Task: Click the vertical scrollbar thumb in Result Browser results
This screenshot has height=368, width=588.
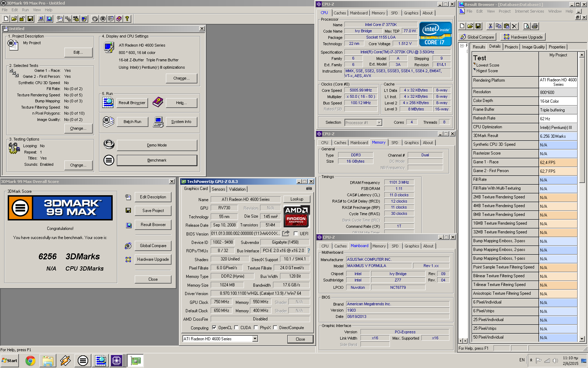Action: [x=582, y=120]
